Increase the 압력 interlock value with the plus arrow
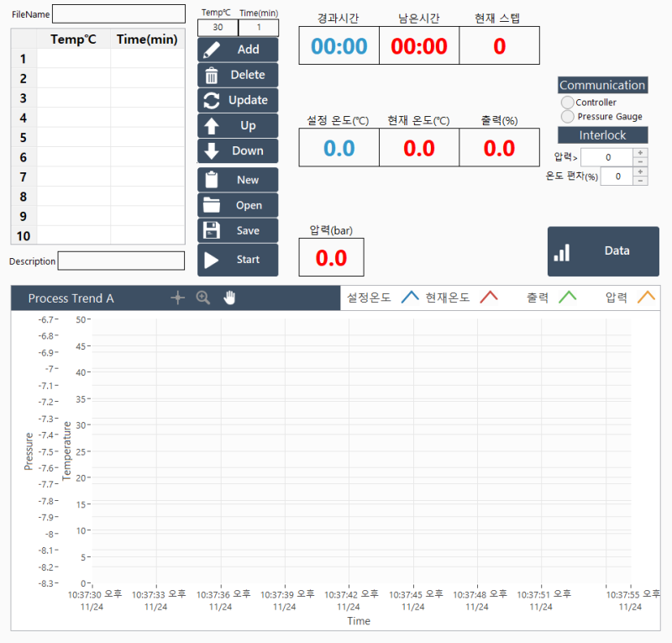The width and height of the screenshot is (672, 643). pos(640,153)
